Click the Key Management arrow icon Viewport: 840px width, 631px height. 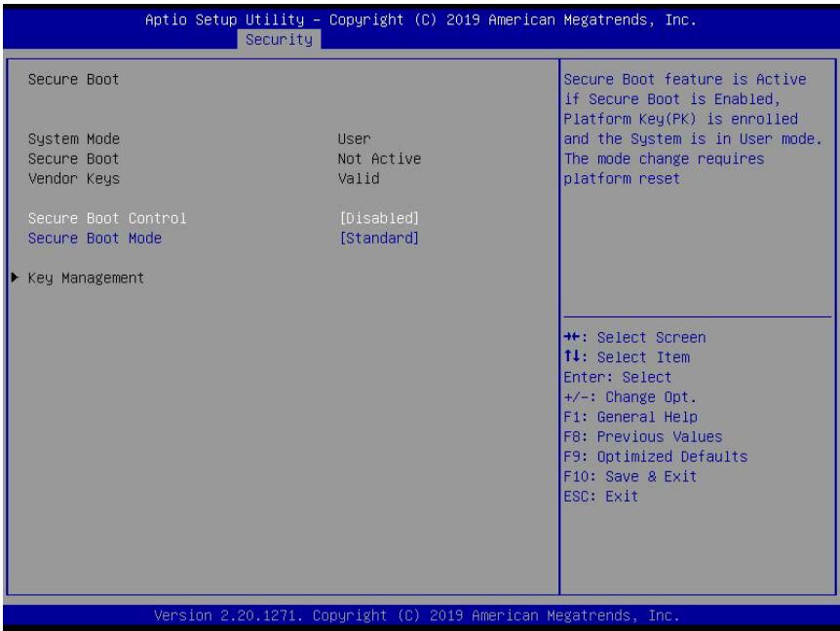[x=15, y=278]
